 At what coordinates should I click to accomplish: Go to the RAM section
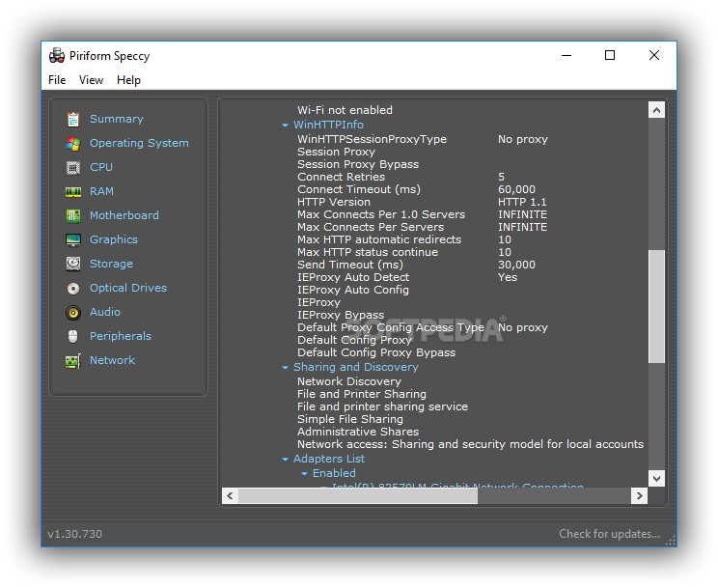[101, 191]
